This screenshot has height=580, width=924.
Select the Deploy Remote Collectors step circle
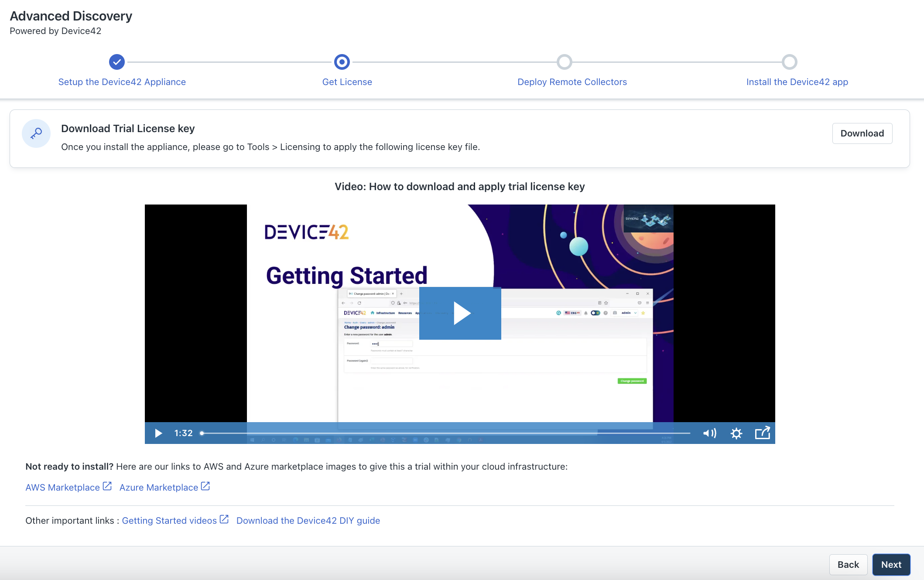click(x=564, y=62)
